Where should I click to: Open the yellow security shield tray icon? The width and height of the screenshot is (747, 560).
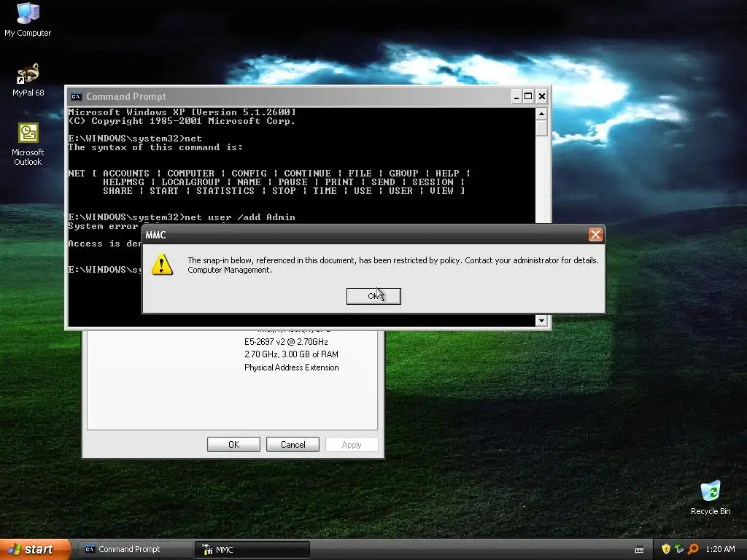point(666,549)
